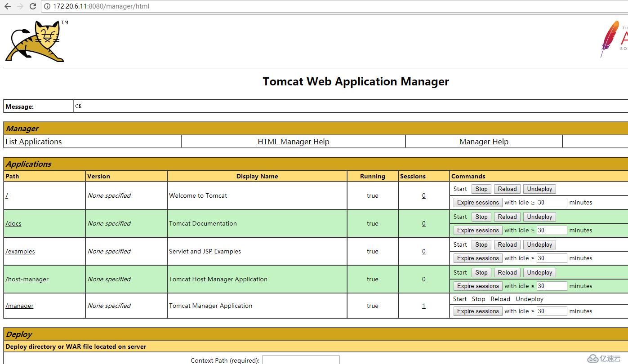Reload the Tomcat Documentation application
Screen dimensions: 628x364
508,217
